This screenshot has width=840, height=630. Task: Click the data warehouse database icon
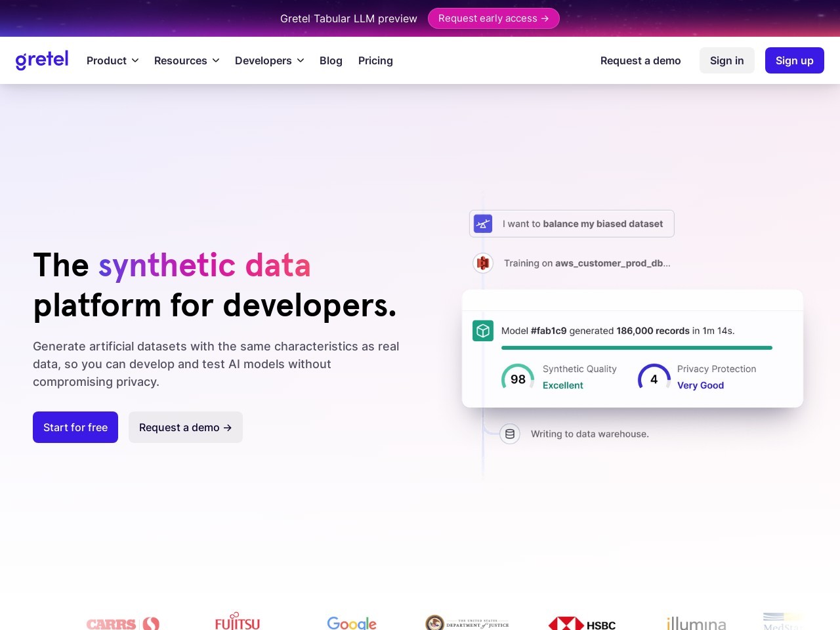[x=510, y=434]
